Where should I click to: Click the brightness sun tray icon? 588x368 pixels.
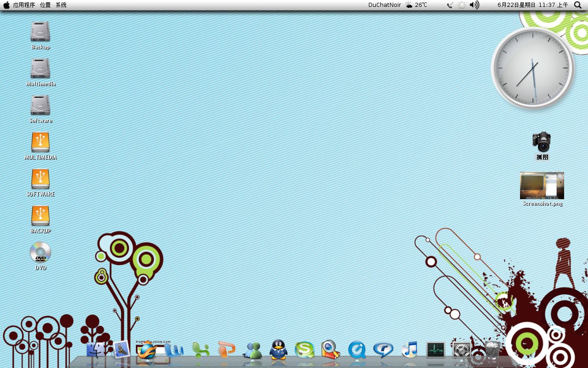coord(462,5)
